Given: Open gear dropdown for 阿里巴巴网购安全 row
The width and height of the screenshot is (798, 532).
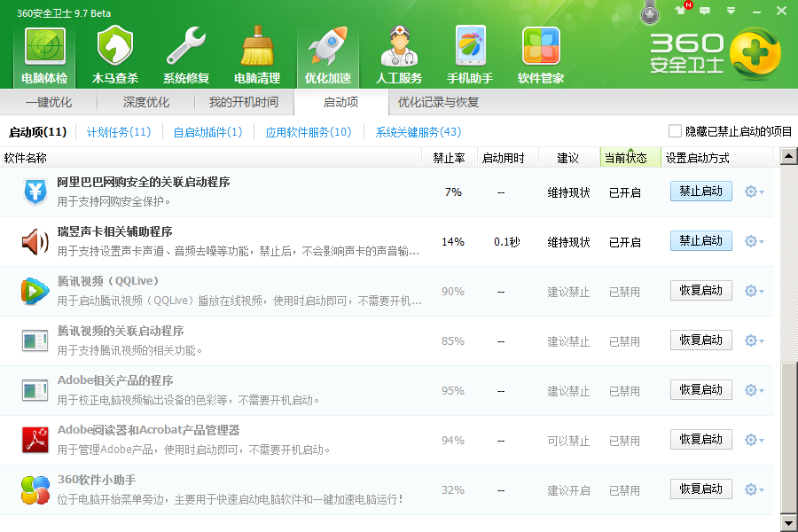Looking at the screenshot, I should click(754, 192).
